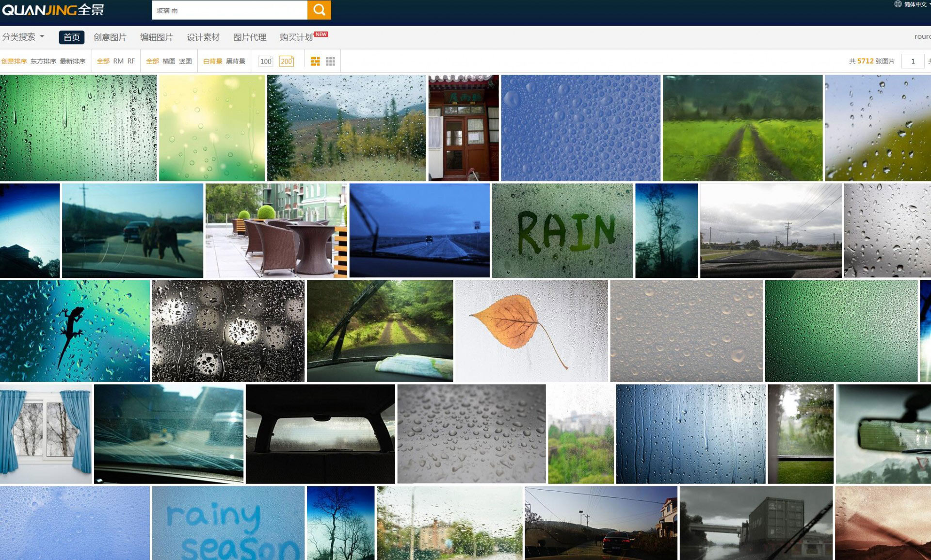The height and width of the screenshot is (560, 931).
Task: Select the RF license filter
Action: pos(131,61)
